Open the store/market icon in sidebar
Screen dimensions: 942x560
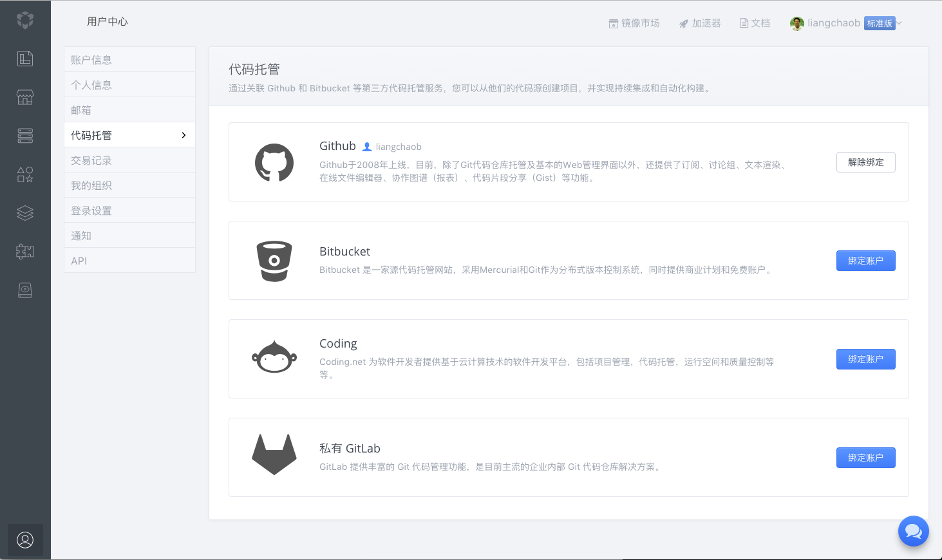click(25, 97)
